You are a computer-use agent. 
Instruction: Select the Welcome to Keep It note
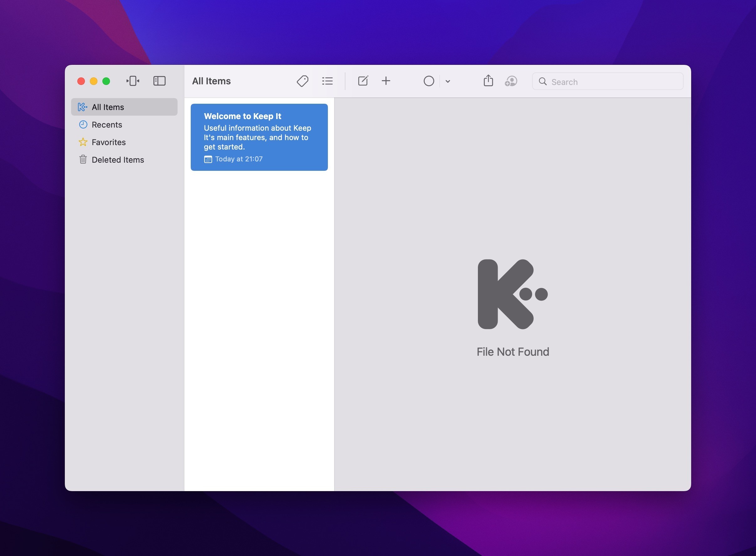coord(259,137)
